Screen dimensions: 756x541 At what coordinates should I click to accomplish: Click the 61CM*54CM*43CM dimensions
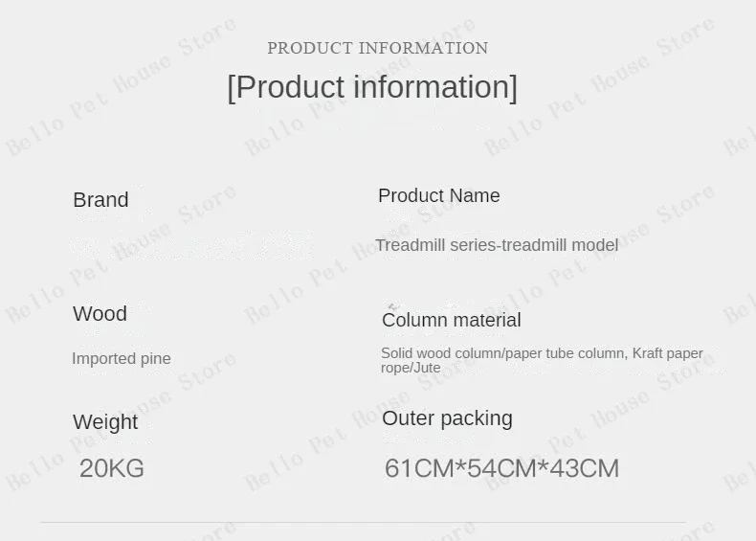tap(501, 468)
